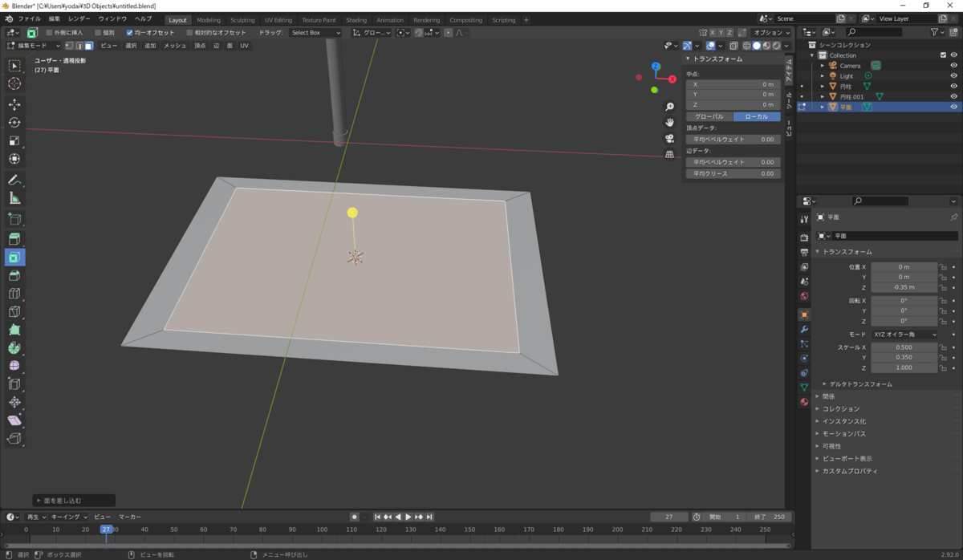Open the レンダー menu
This screenshot has width=963, height=560.
pyautogui.click(x=79, y=18)
